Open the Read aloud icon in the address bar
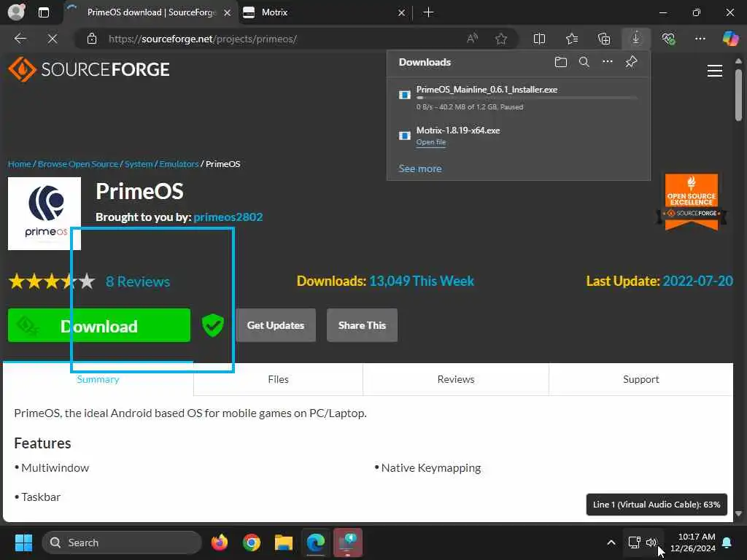Image resolution: width=747 pixels, height=560 pixels. click(472, 39)
